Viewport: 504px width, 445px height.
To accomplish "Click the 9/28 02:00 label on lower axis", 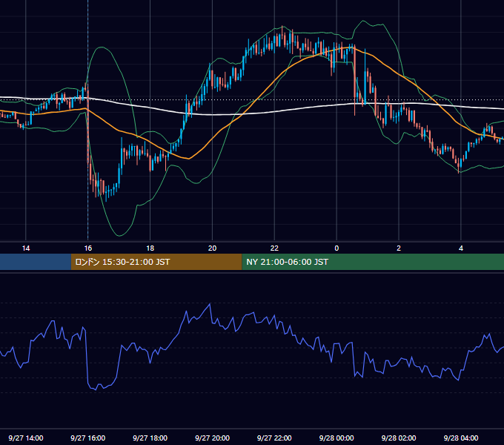I will (399, 438).
